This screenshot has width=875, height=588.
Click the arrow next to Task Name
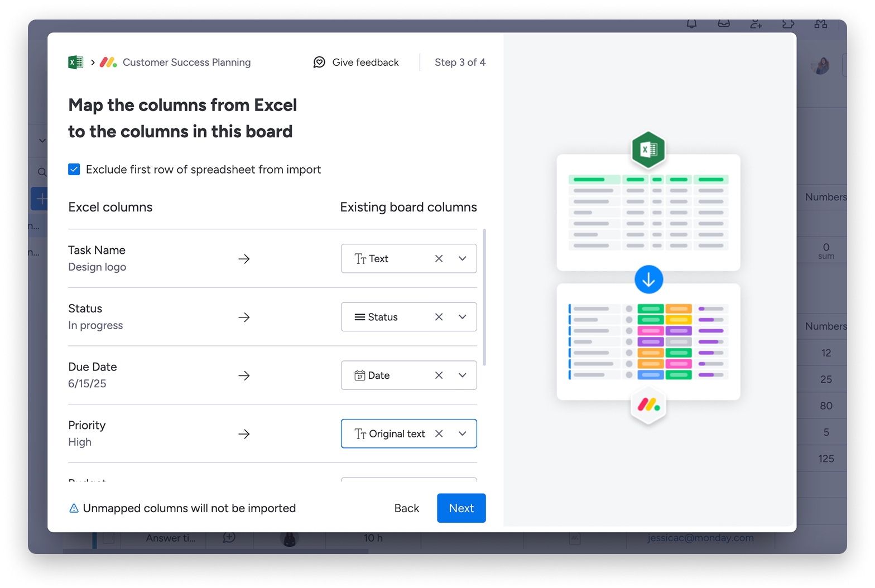(x=244, y=259)
